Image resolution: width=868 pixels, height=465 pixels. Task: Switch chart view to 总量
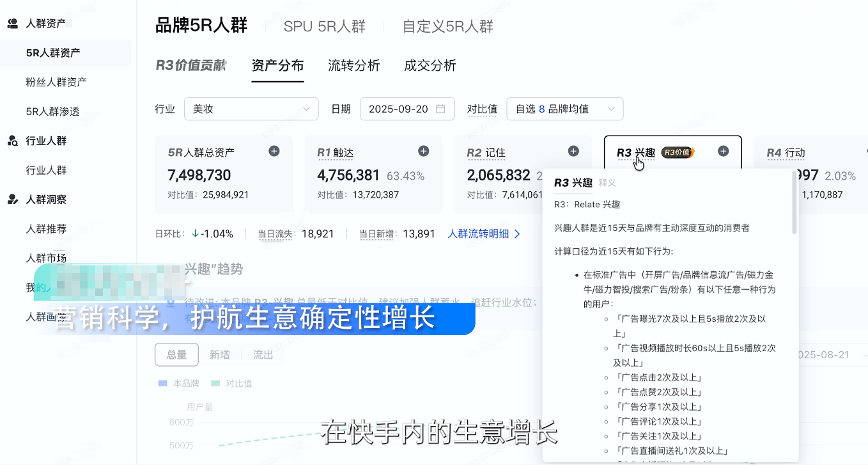pyautogui.click(x=176, y=354)
